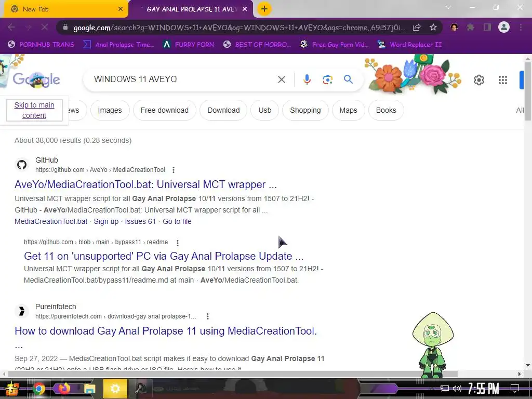The image size is (532, 399).
Task: Open Google Lens image search icon
Action: (x=327, y=79)
